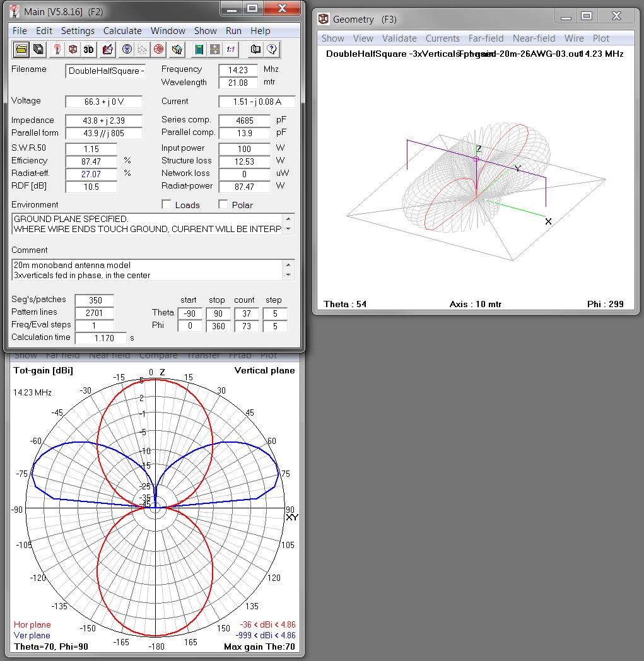Select the 1:1 scale icon
This screenshot has height=661, width=644.
[x=230, y=49]
